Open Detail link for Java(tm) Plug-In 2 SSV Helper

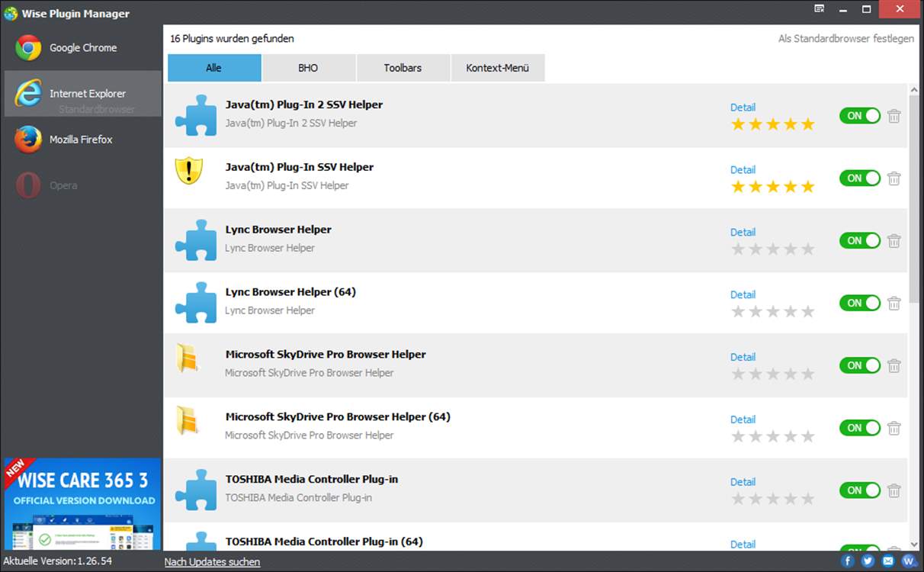coord(743,108)
